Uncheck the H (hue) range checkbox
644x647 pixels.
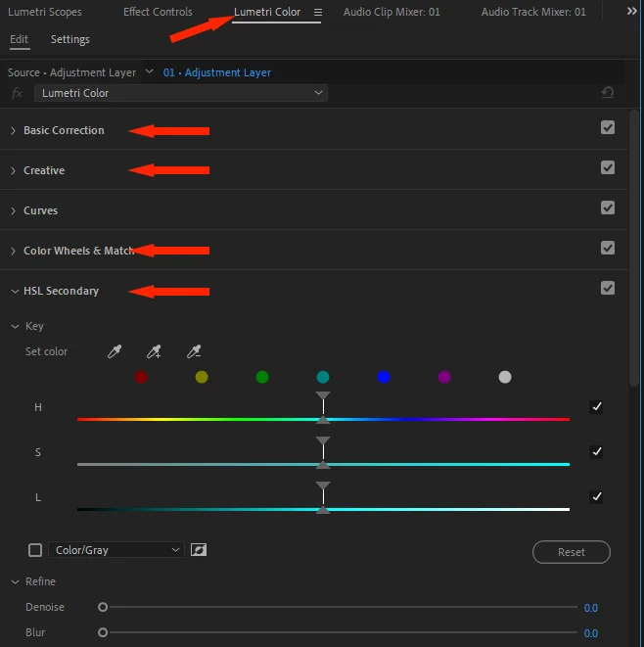[597, 407]
